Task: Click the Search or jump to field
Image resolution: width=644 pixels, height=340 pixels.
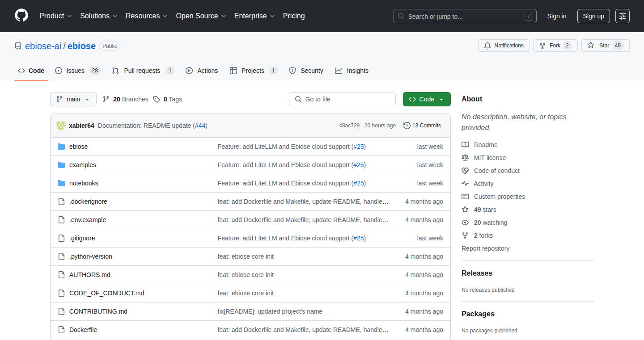Action: [x=465, y=16]
